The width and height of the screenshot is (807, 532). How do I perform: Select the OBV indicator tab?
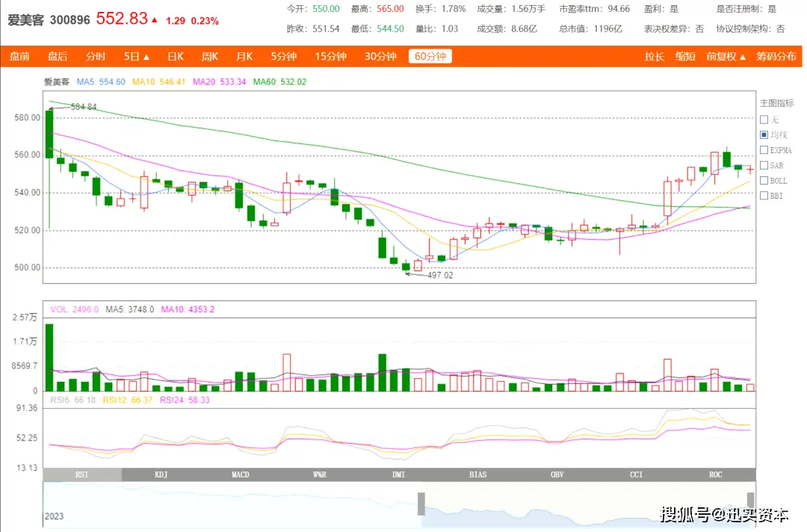point(557,474)
